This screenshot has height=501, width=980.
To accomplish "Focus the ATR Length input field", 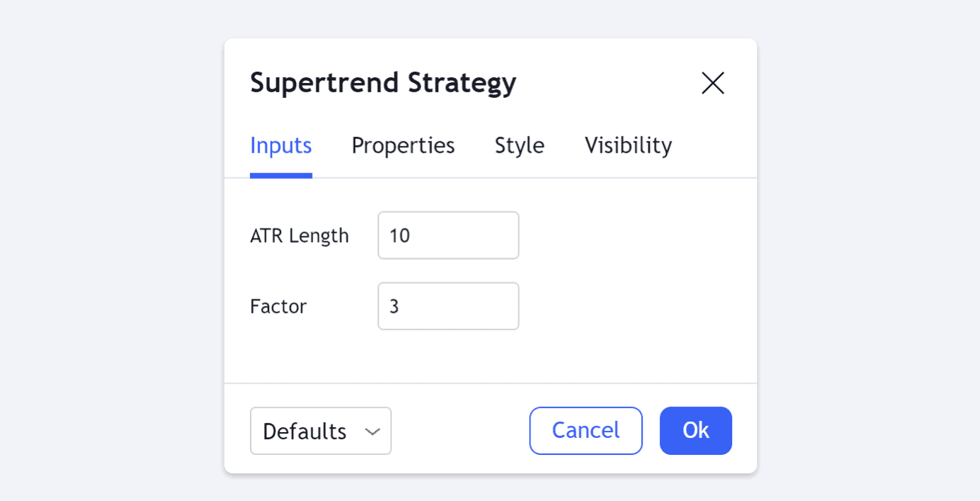I will point(448,236).
